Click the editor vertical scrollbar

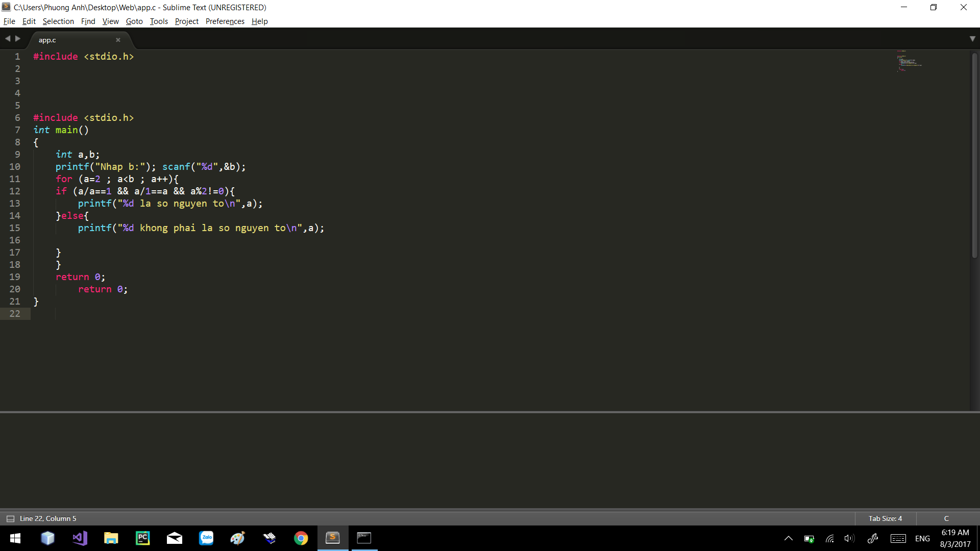click(974, 153)
